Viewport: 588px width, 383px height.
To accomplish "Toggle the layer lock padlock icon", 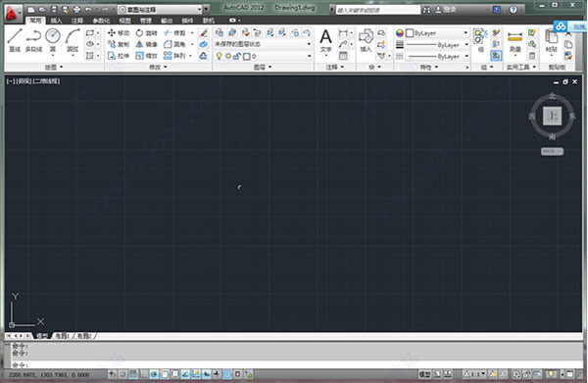I will click(236, 56).
